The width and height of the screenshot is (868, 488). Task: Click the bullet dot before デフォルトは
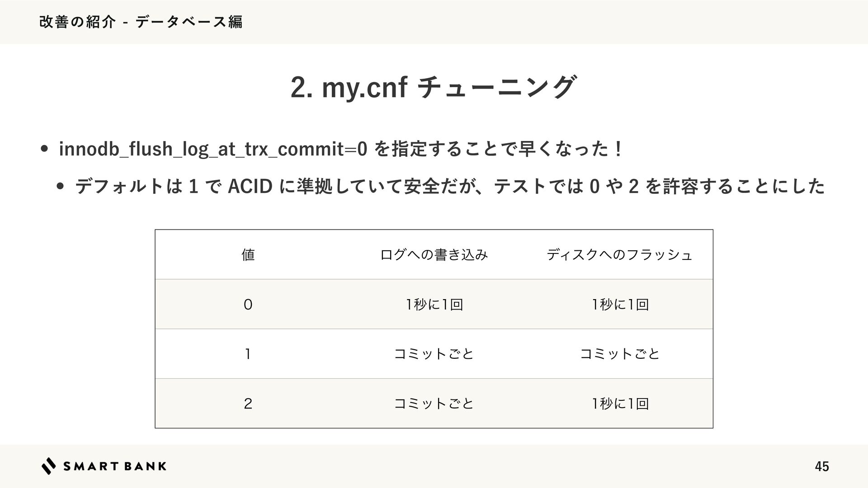click(x=60, y=187)
